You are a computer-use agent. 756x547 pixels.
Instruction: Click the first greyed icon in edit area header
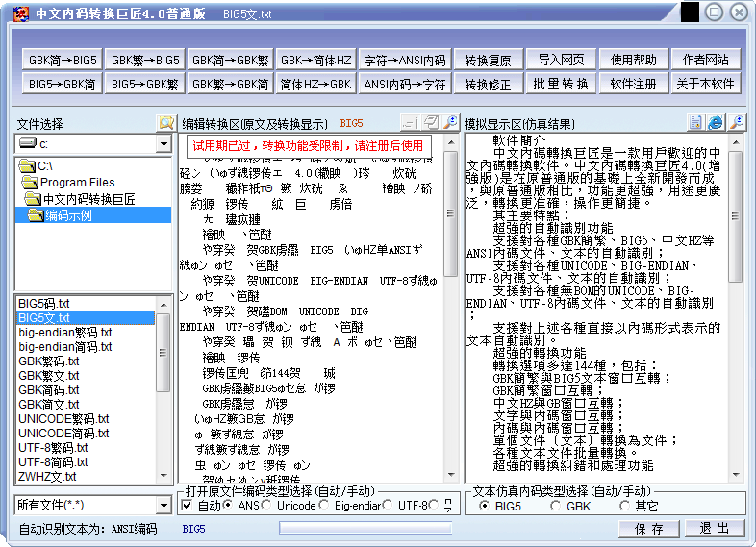tap(411, 123)
